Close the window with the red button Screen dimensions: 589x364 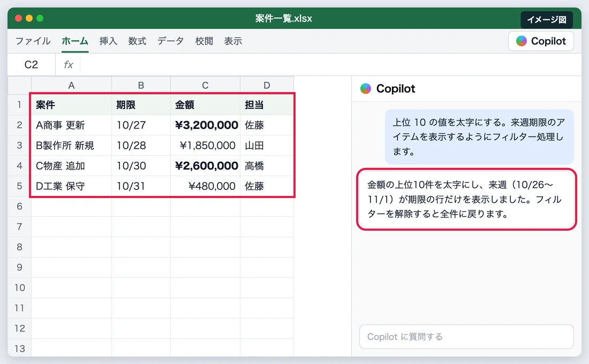click(x=18, y=18)
